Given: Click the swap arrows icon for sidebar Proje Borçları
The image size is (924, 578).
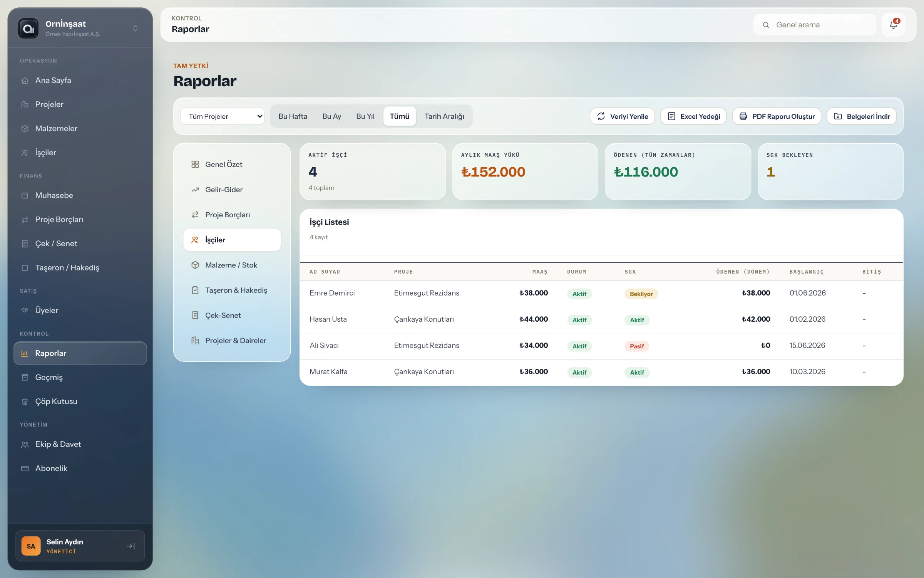Looking at the screenshot, I should (25, 220).
